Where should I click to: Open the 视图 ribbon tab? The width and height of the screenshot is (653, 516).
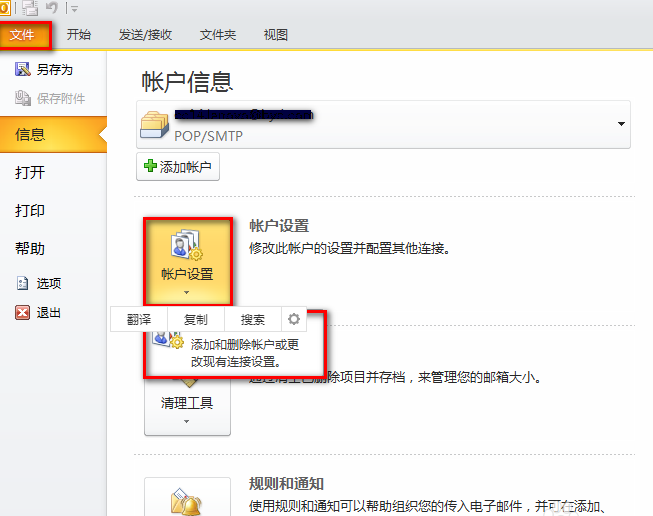pos(275,35)
